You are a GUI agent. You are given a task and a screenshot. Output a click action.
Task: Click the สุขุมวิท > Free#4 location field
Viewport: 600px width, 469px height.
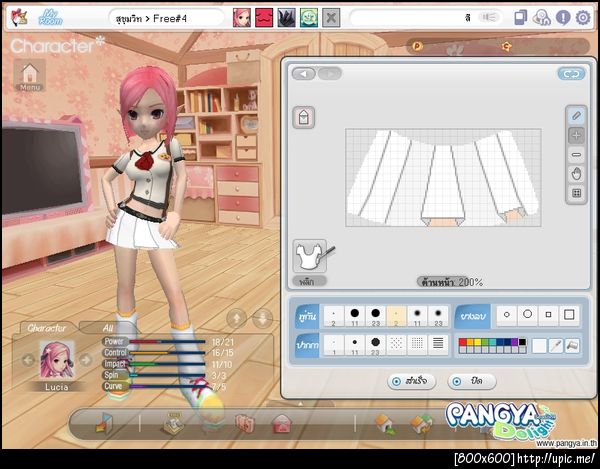[x=167, y=18]
